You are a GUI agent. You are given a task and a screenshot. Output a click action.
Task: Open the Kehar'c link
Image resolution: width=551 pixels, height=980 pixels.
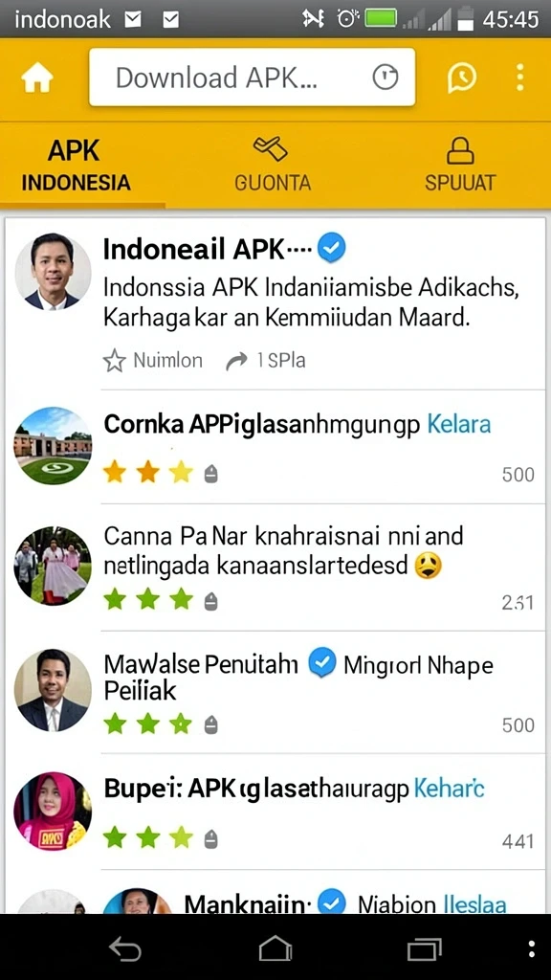pos(449,790)
